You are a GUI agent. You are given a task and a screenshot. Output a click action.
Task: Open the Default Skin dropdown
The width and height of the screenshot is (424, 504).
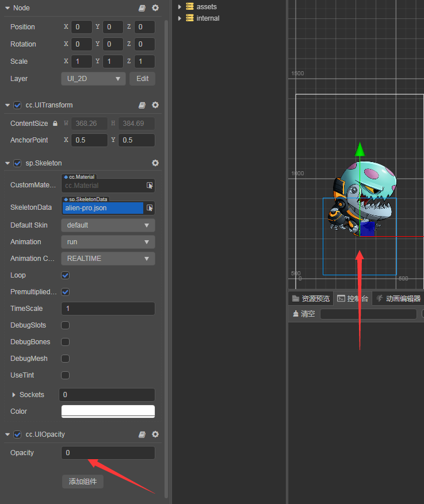(x=108, y=225)
